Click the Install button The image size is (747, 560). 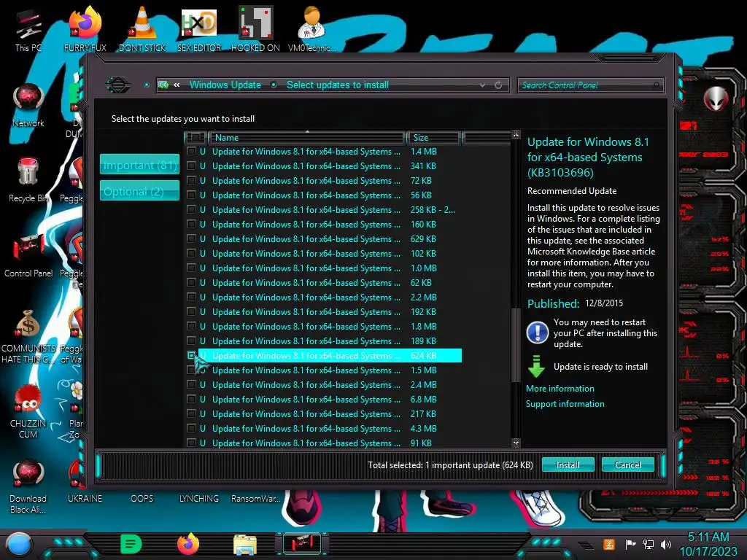coord(568,464)
